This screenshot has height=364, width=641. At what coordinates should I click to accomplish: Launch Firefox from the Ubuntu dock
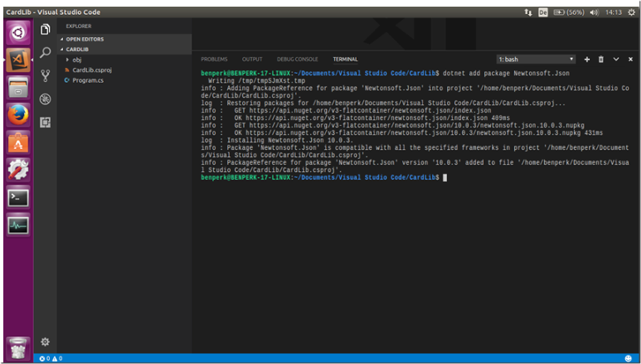click(x=17, y=115)
